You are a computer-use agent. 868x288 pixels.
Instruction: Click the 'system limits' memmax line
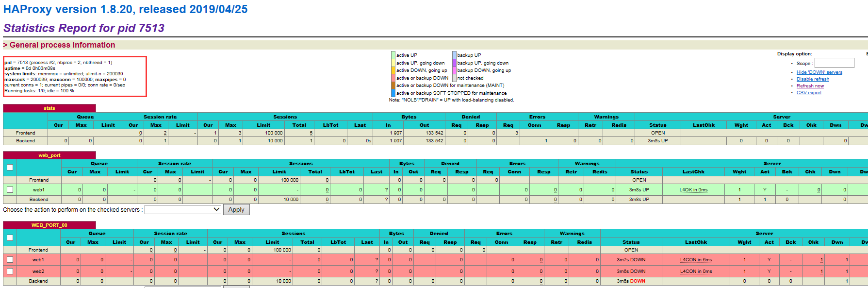coord(64,74)
